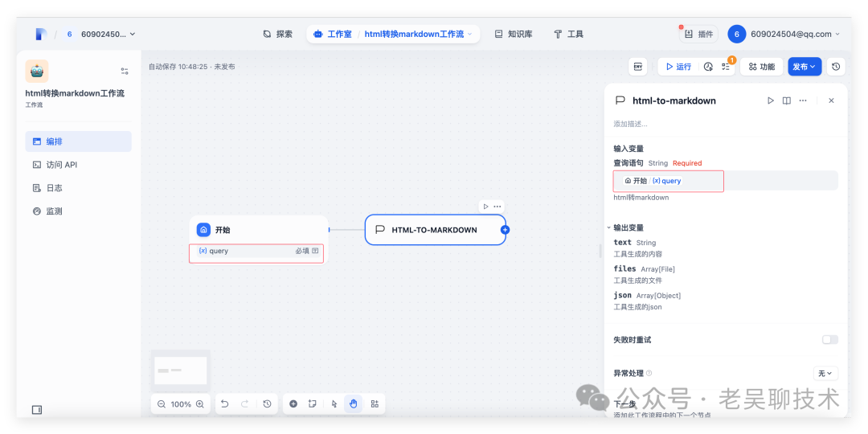Click the robot app avatar
Image resolution: width=868 pixels, height=434 pixels.
(x=36, y=71)
